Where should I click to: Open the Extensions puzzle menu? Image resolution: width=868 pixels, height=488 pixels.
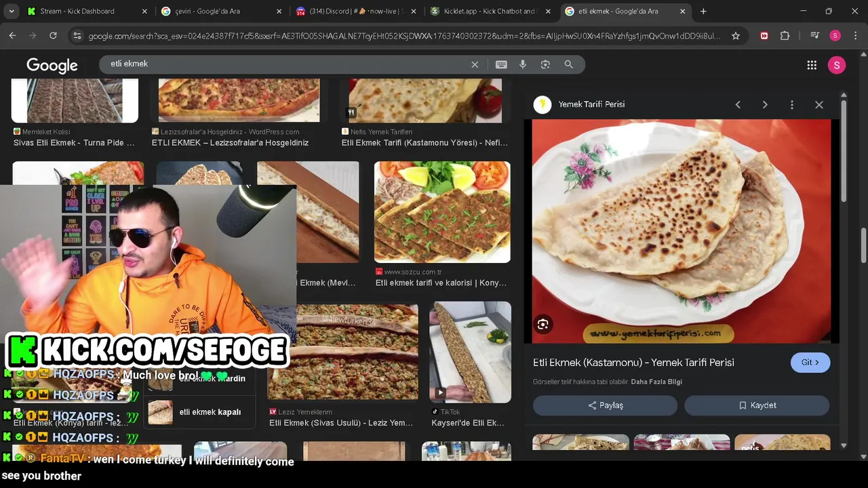click(785, 36)
